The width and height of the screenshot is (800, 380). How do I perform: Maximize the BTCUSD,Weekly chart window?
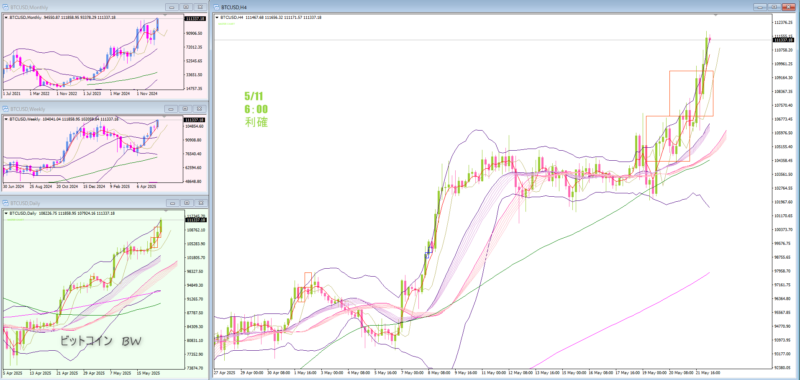[186, 109]
